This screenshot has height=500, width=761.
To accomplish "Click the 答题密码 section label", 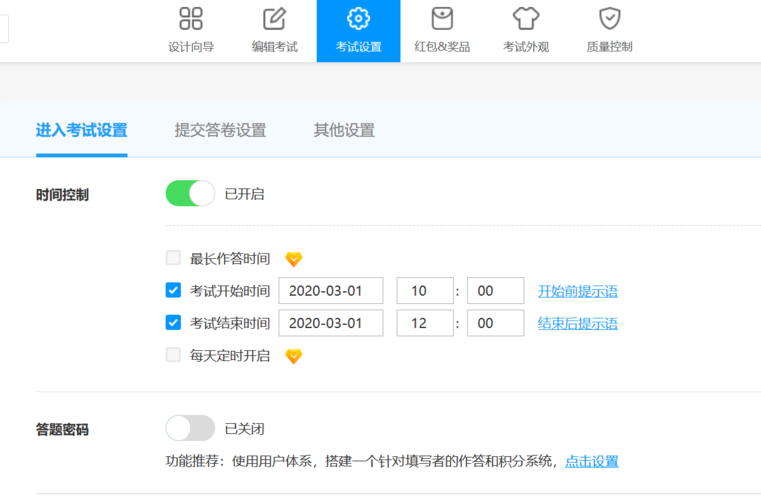I will click(x=62, y=430).
